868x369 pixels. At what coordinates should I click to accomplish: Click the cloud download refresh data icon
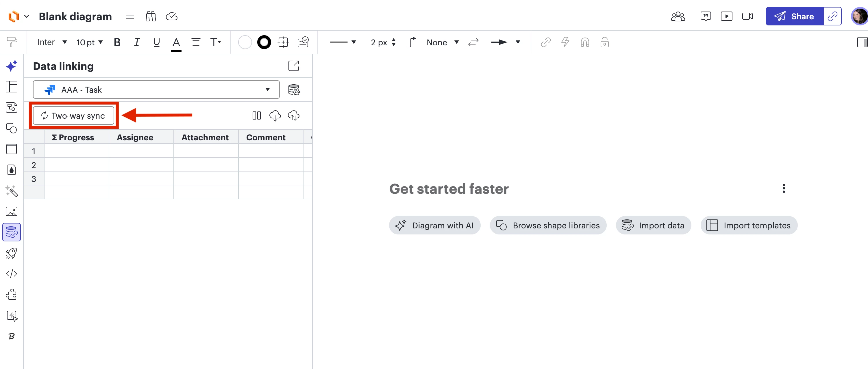[275, 115]
